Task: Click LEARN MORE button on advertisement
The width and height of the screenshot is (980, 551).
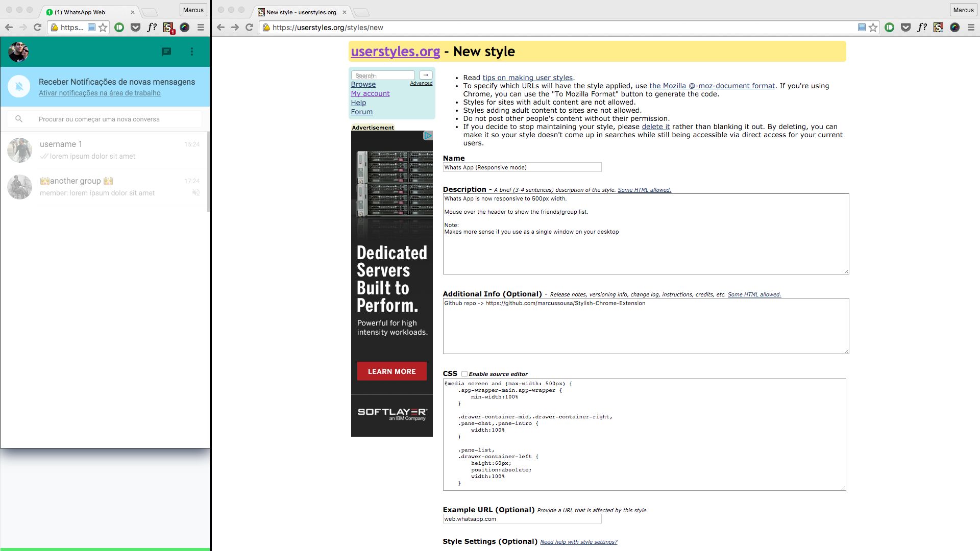Action: pyautogui.click(x=392, y=371)
